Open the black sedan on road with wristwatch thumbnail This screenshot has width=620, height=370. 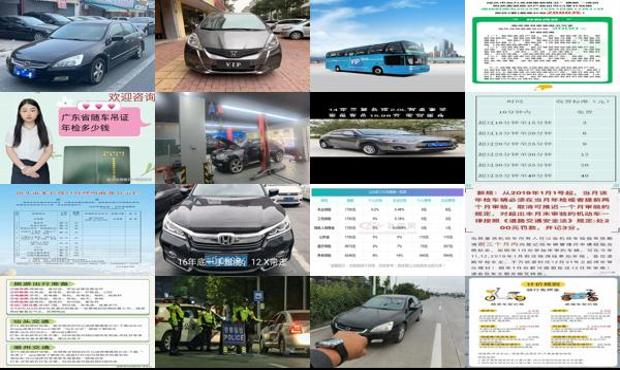click(388, 322)
